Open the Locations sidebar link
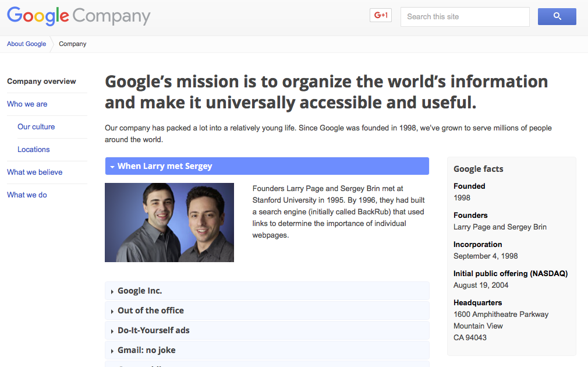This screenshot has width=588, height=367. pyautogui.click(x=33, y=149)
